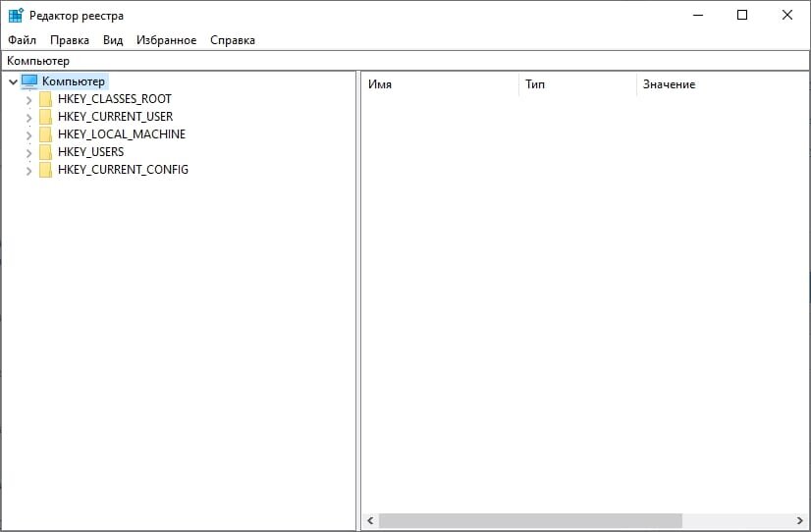This screenshot has width=811, height=532.
Task: Open the Правка menu
Action: (x=70, y=40)
